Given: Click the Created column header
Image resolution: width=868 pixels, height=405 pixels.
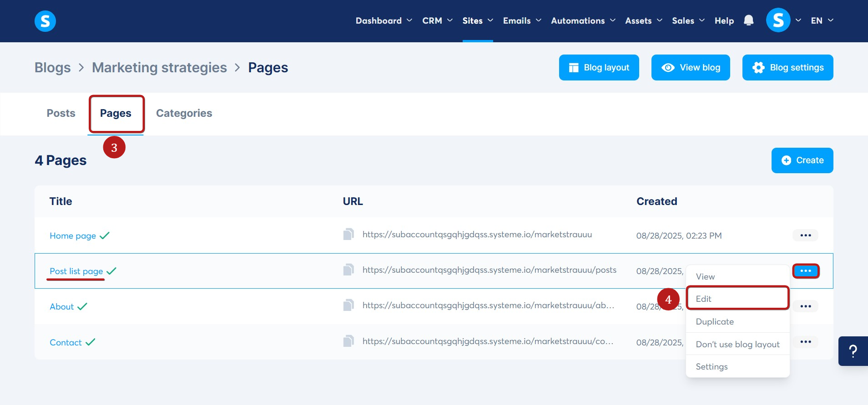Looking at the screenshot, I should (657, 201).
